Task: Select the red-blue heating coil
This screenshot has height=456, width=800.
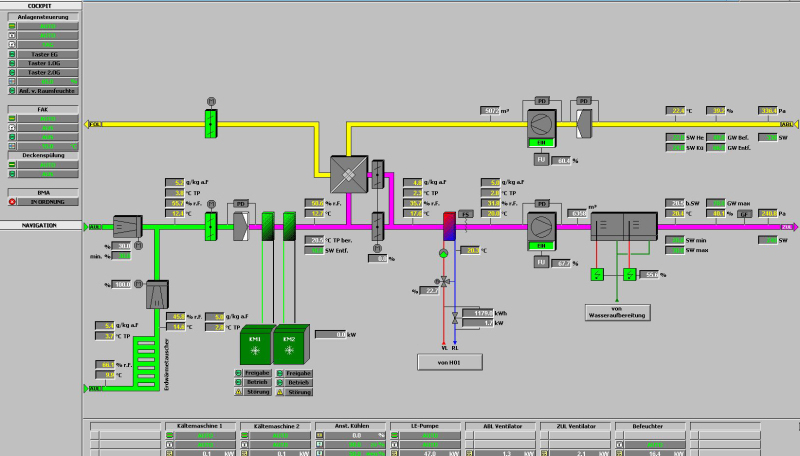Action: [x=449, y=226]
